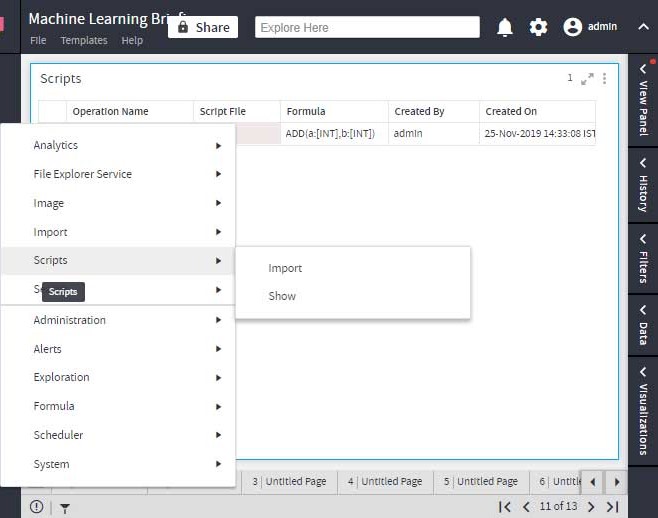Expand the View Panel side panel
The image size is (658, 518).
tap(643, 101)
